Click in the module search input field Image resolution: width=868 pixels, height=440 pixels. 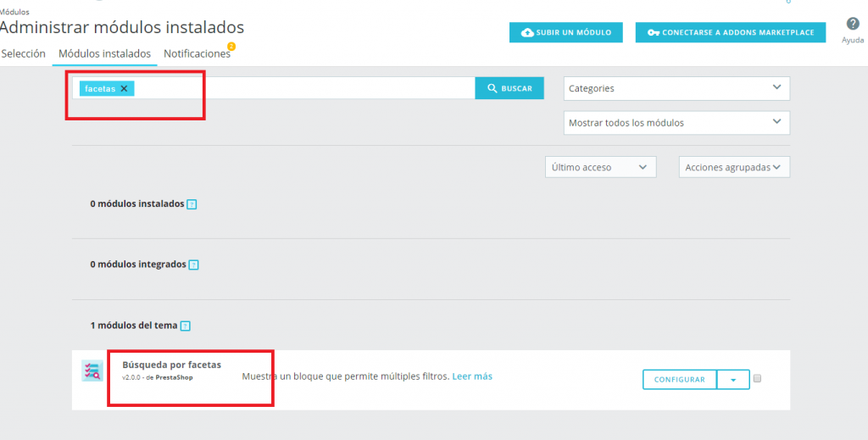[x=305, y=88]
